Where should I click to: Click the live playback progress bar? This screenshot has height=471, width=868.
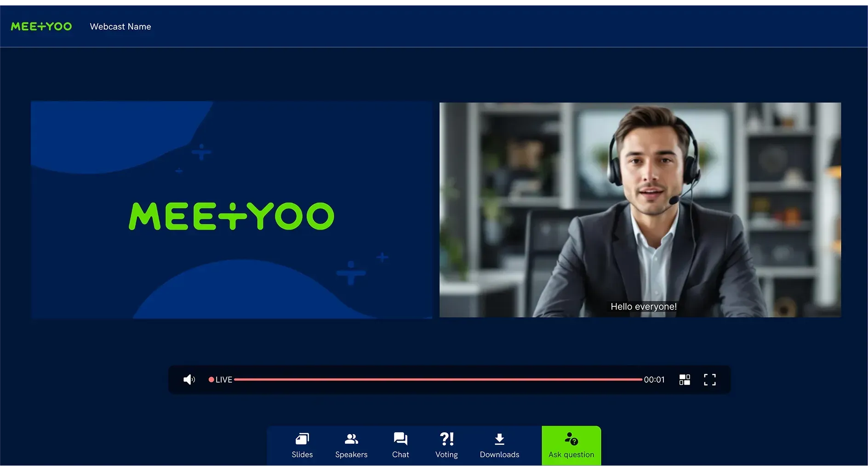[437, 379]
